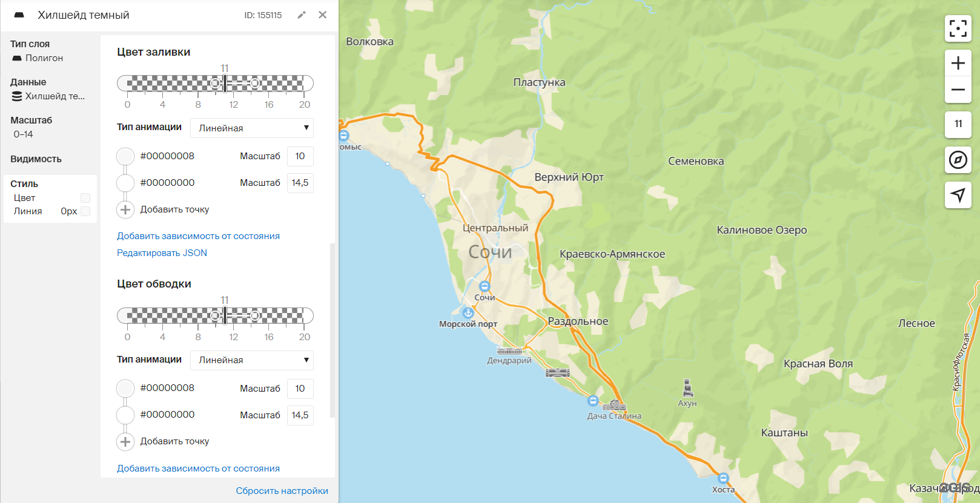Screen dimensions: 980x503
Task: Reset map orientation with compass icon
Action: pyautogui.click(x=958, y=160)
